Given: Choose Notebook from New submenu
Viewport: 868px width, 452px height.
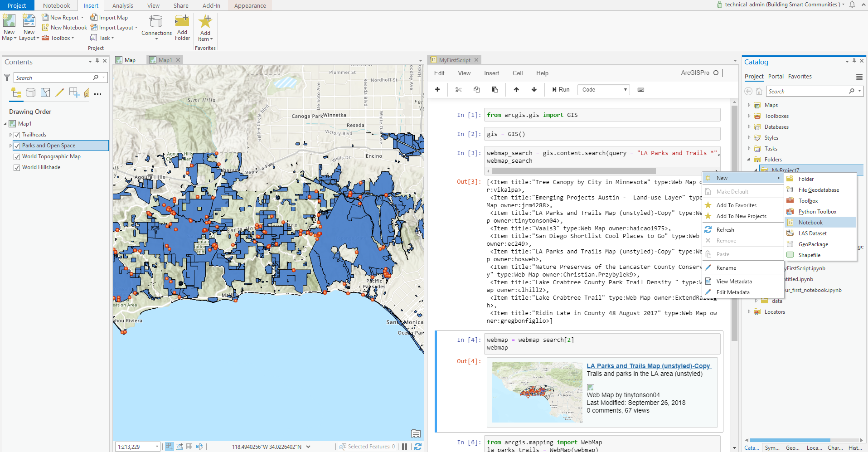Looking at the screenshot, I should point(820,222).
